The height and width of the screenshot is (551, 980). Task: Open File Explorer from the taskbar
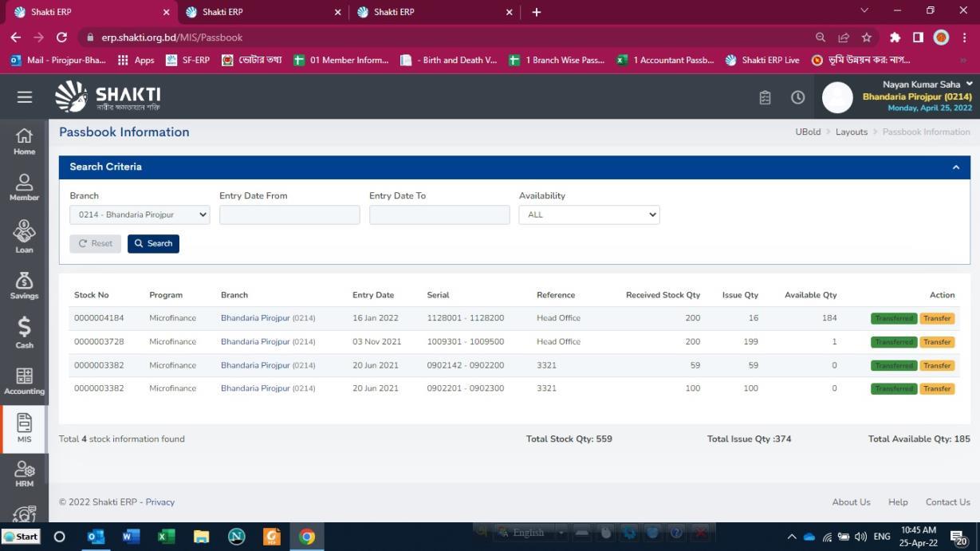201,537
